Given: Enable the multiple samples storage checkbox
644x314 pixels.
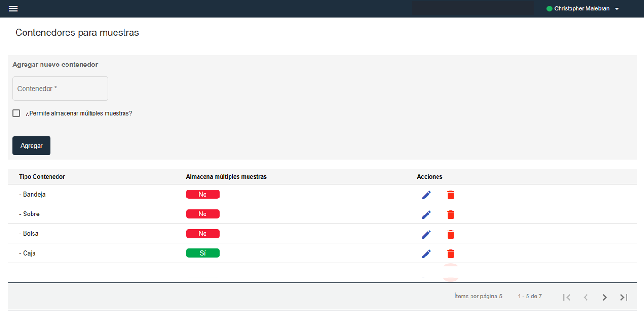Looking at the screenshot, I should pos(17,114).
